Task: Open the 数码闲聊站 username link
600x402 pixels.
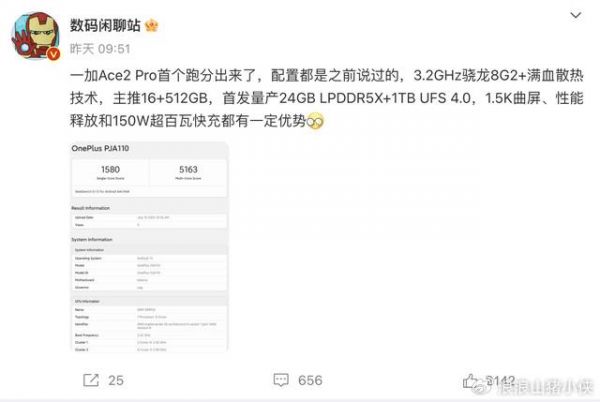Action: tap(105, 25)
